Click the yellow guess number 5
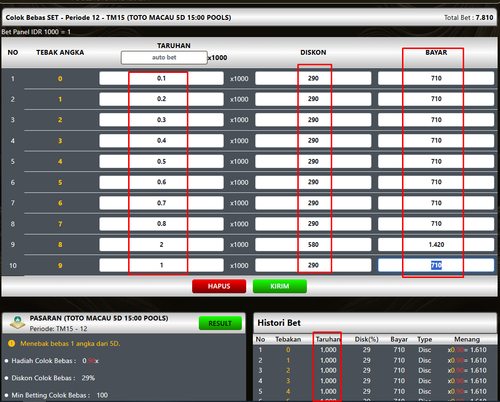500x402 pixels. click(60, 182)
